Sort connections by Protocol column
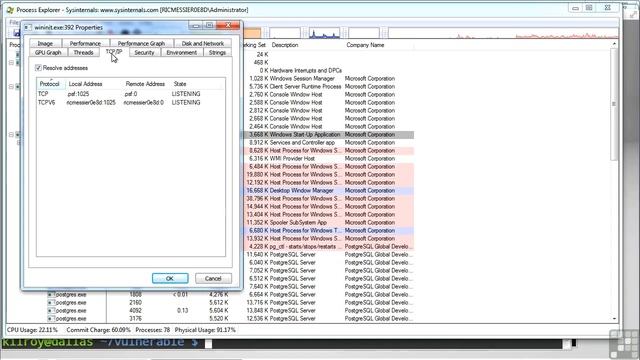Screen dimensions: 640x360 pos(51,84)
